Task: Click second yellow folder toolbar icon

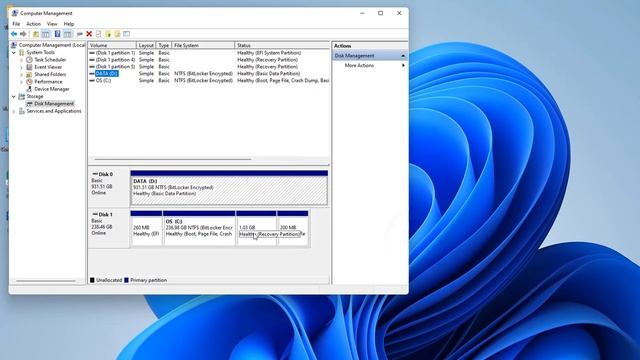Action: click(117, 34)
